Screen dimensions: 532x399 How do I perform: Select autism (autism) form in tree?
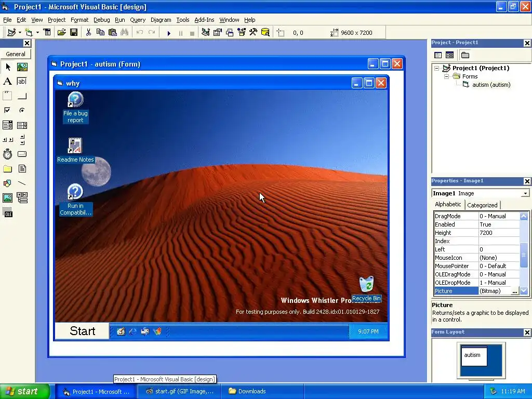491,85
